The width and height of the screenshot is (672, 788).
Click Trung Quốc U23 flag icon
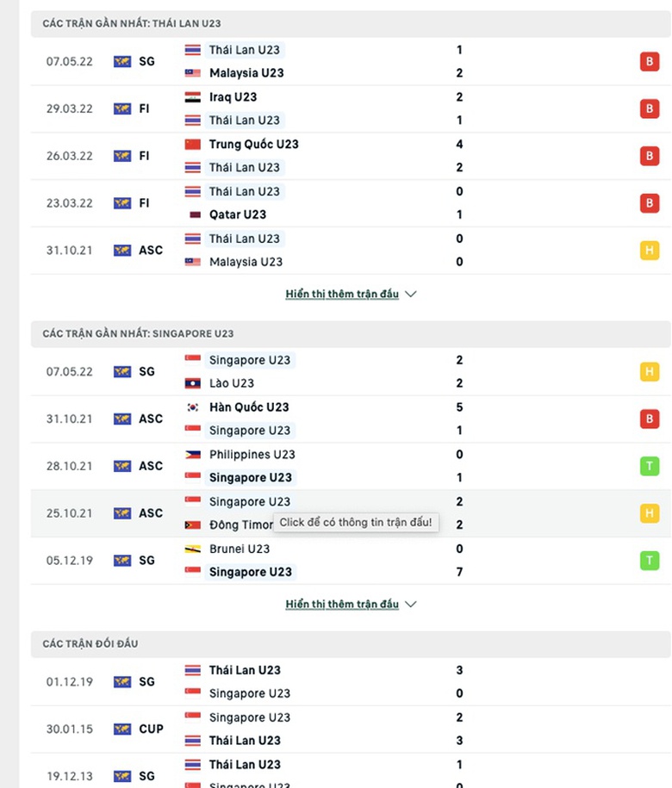(x=193, y=145)
